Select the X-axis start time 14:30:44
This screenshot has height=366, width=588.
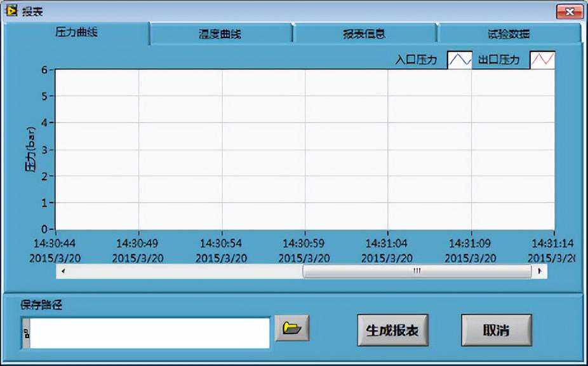pyautogui.click(x=55, y=243)
